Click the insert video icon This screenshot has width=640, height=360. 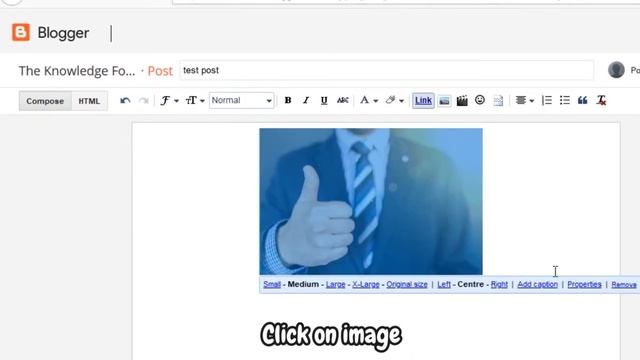[462, 100]
